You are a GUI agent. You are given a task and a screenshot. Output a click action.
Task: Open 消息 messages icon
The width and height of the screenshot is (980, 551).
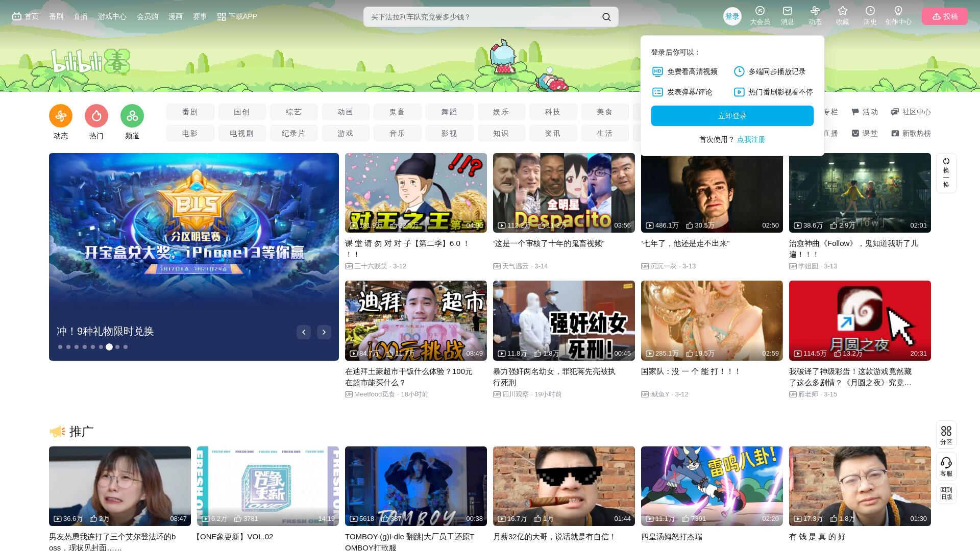788,11
